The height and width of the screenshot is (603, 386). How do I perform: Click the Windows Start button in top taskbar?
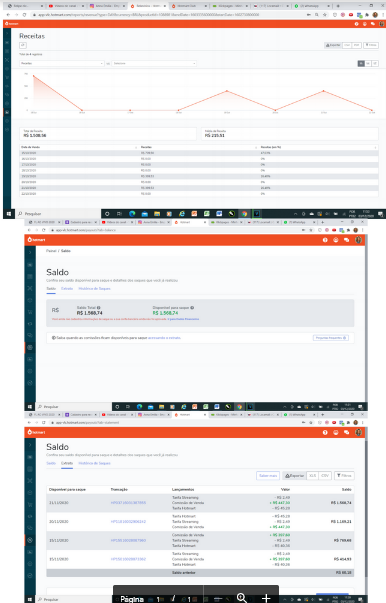8,214
